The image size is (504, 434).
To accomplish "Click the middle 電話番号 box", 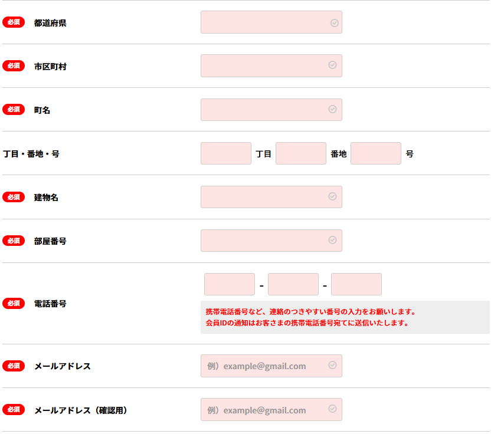I will (293, 284).
